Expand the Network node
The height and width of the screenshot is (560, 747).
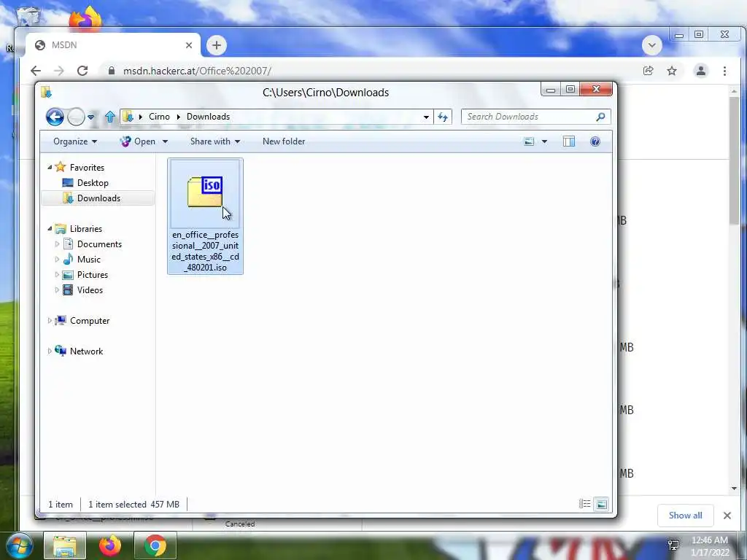pos(50,351)
